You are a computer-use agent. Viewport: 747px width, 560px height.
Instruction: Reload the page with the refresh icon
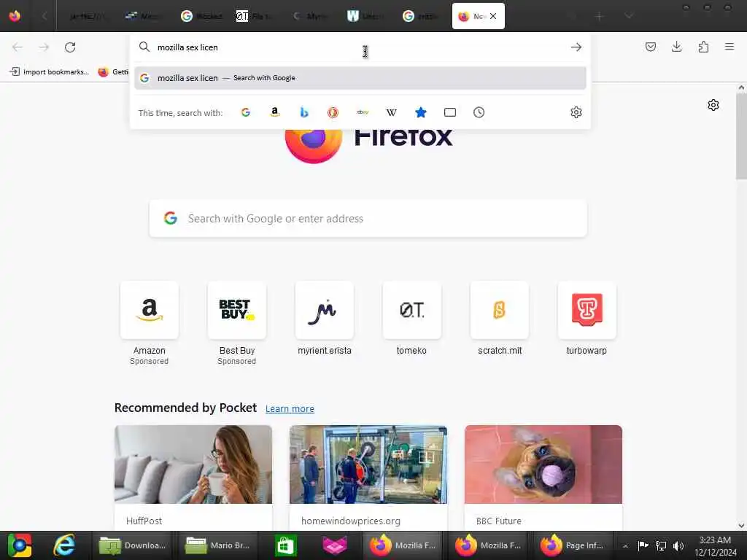[70, 47]
